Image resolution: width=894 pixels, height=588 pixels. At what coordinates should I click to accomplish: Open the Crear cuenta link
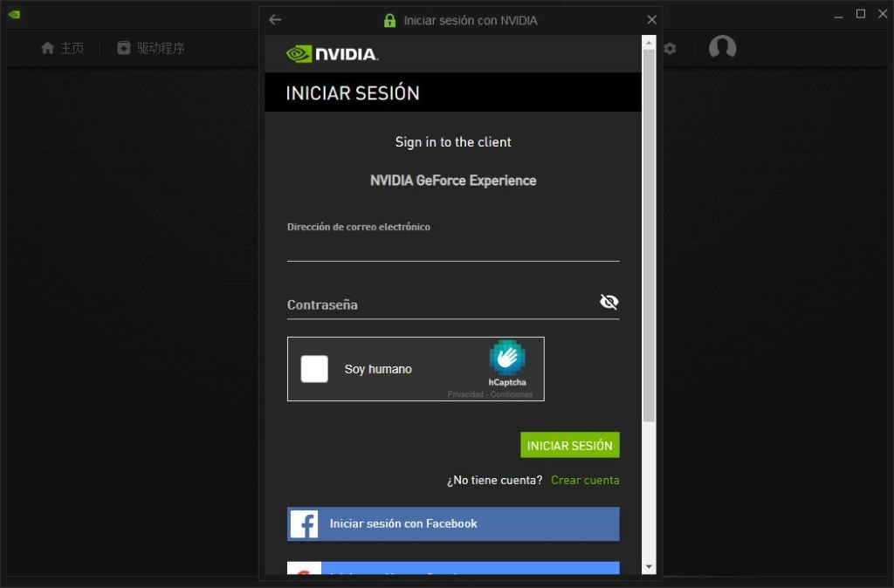585,481
